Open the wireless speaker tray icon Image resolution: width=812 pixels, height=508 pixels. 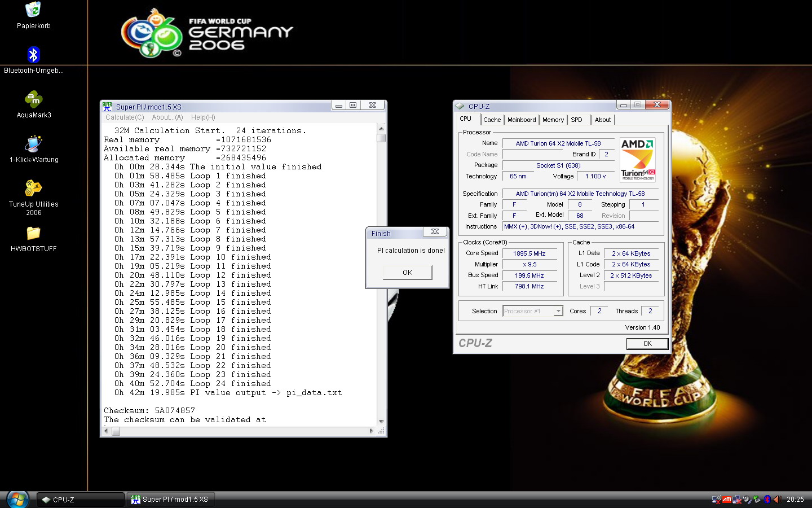point(747,500)
